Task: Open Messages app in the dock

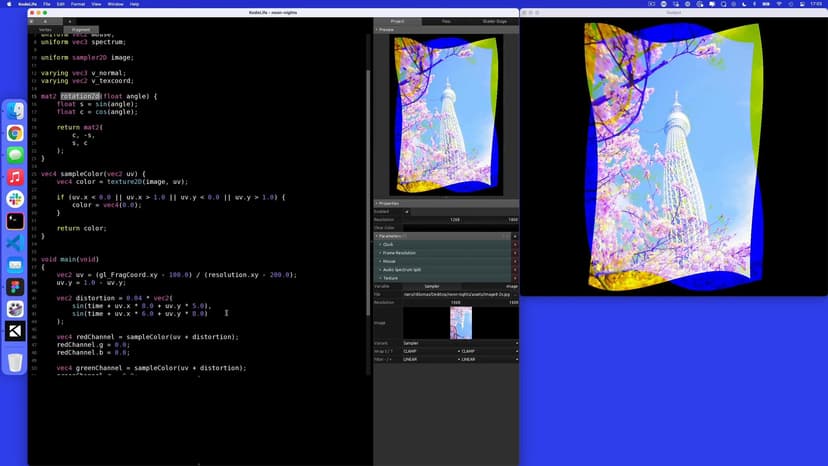Action: (15, 155)
